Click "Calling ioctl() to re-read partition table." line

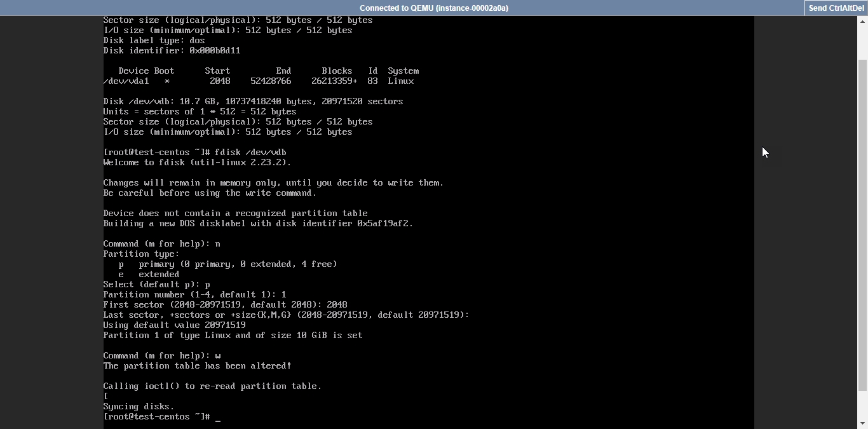pyautogui.click(x=212, y=386)
